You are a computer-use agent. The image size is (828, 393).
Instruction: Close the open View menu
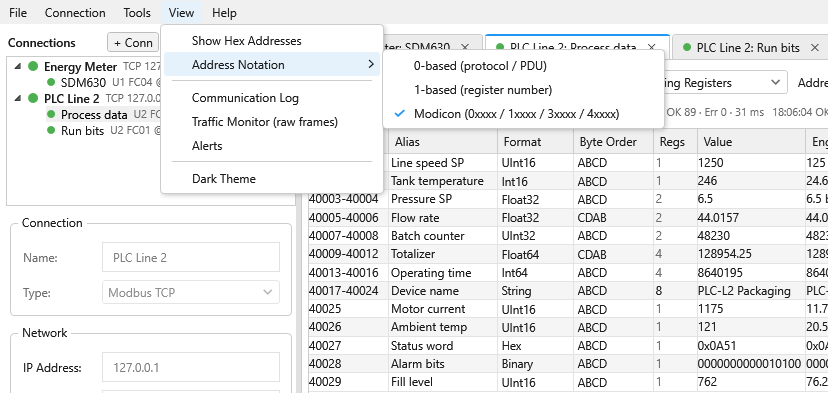coord(181,13)
